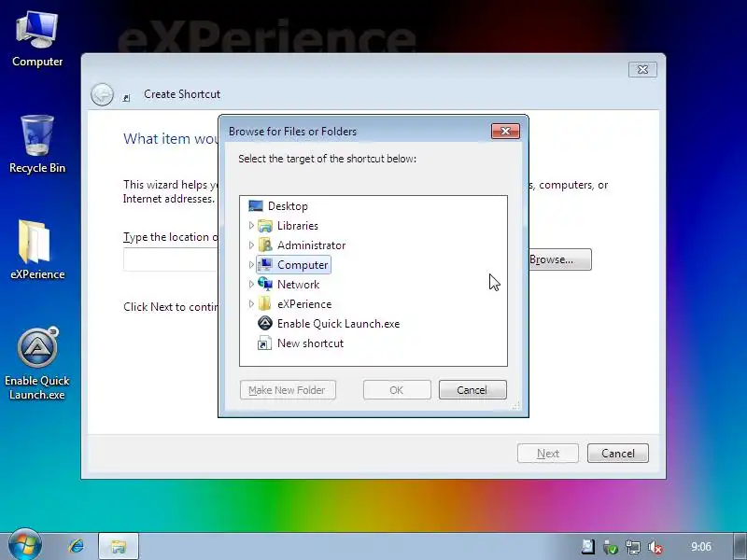Click the Administrator user folder icon
The width and height of the screenshot is (747, 560).
pos(265,245)
